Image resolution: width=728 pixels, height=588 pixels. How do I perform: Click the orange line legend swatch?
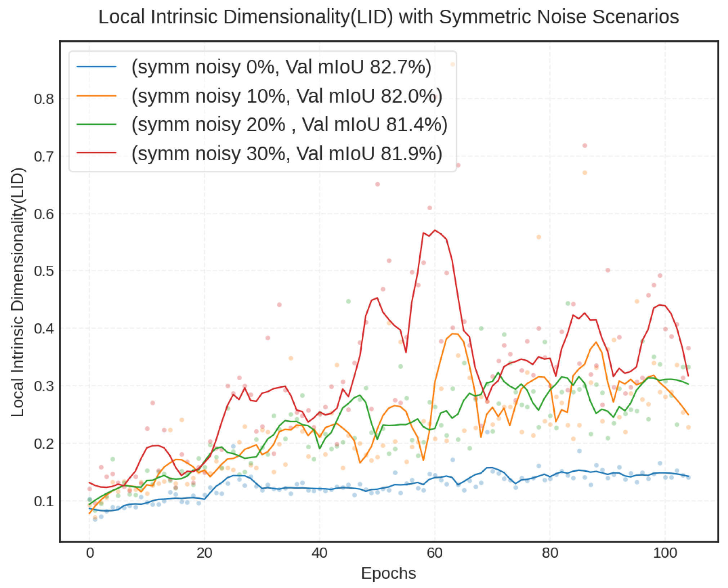96,96
